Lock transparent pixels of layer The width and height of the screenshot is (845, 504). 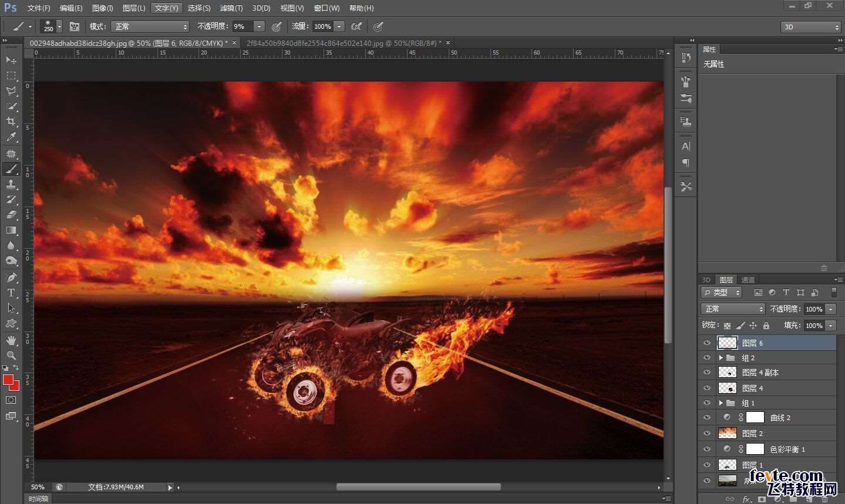[x=727, y=325]
